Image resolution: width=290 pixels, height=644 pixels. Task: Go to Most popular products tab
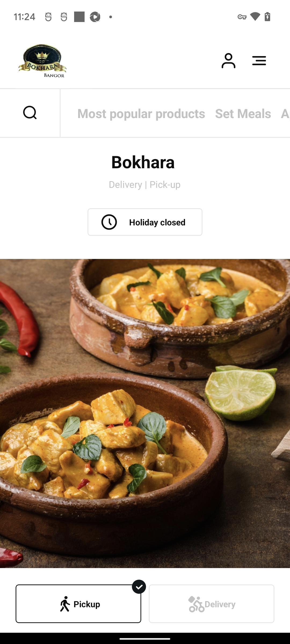(141, 114)
